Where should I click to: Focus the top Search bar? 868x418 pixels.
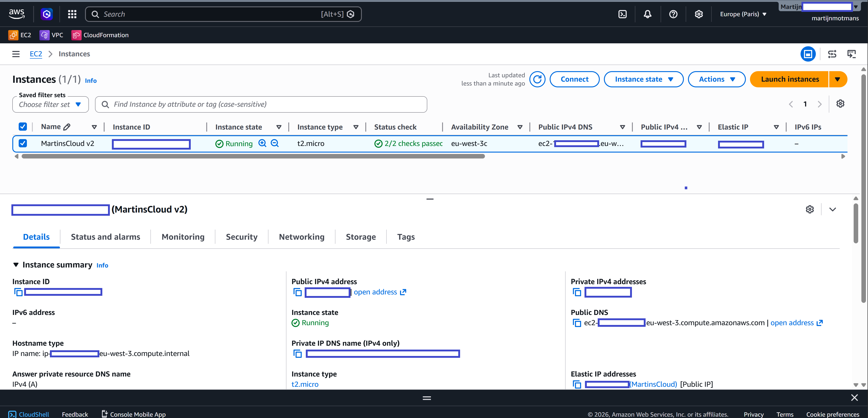point(223,14)
